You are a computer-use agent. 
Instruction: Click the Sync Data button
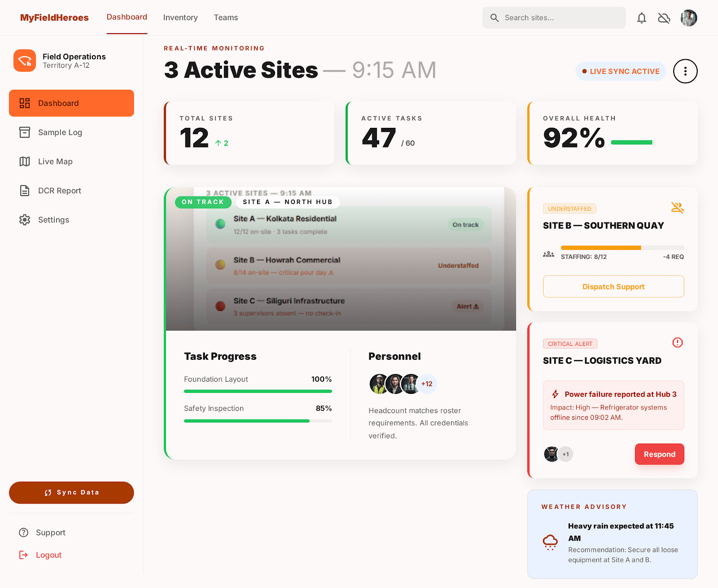click(x=71, y=492)
